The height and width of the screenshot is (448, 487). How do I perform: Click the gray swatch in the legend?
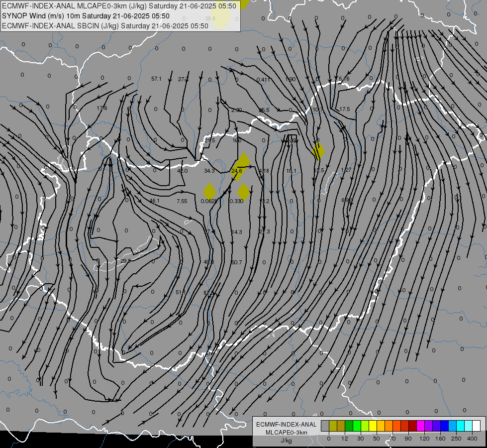[325, 426]
